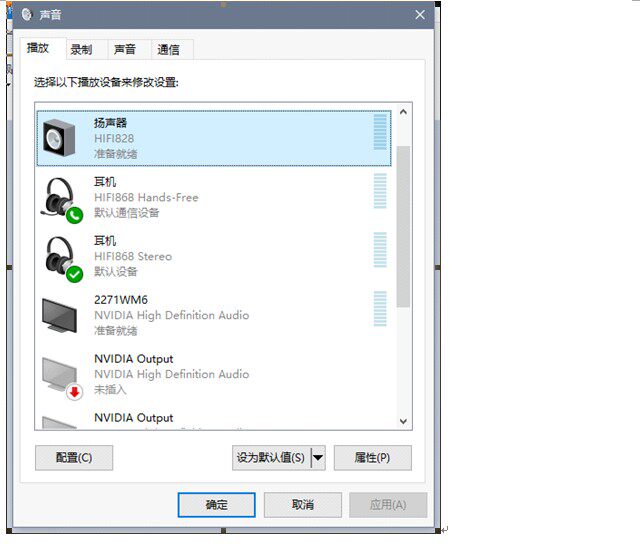This screenshot has height=546, width=640.
Task: Select the HIFI868 Stereo text row
Action: point(133,256)
